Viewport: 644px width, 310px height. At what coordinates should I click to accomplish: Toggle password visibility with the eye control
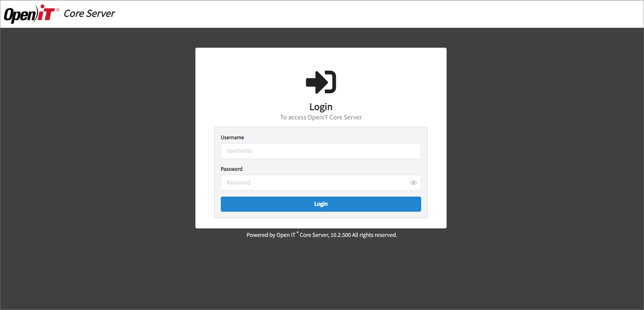(x=413, y=183)
